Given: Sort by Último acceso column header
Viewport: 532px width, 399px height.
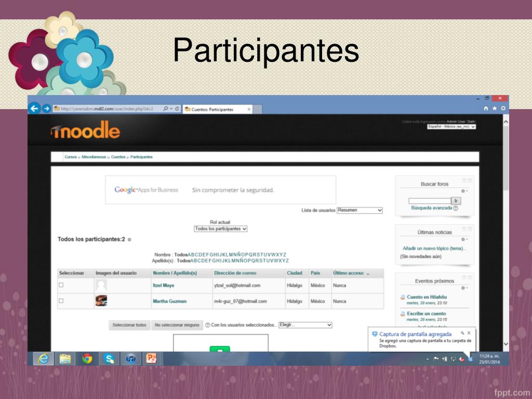Looking at the screenshot, I should pyautogui.click(x=348, y=273).
